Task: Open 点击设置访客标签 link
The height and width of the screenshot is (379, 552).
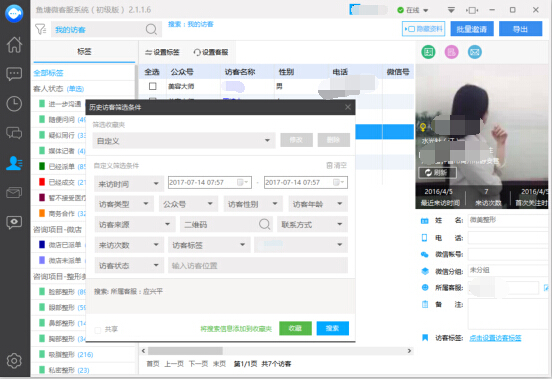Action: 495,338
